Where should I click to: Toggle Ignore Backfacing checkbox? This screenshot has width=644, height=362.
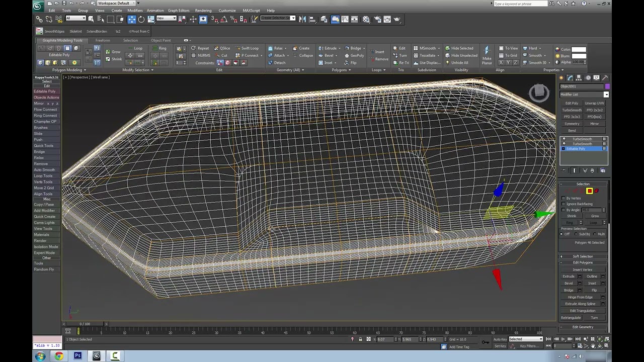(563, 204)
